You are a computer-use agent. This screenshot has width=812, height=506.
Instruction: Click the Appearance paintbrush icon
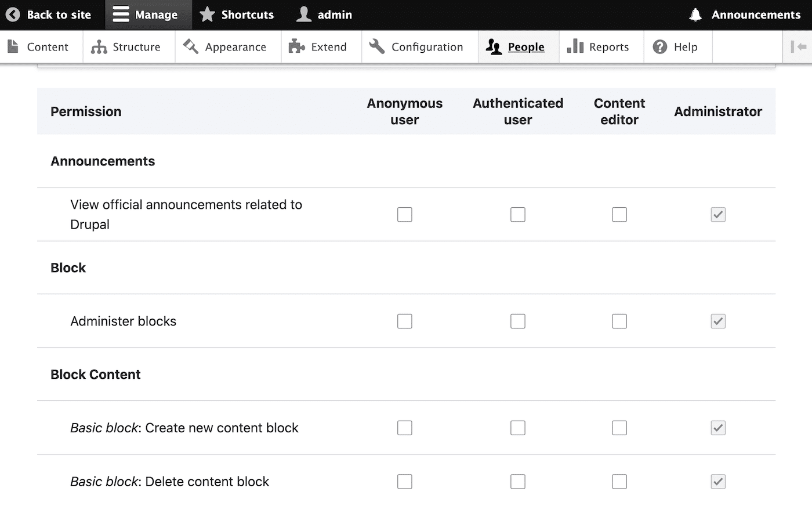(x=191, y=46)
